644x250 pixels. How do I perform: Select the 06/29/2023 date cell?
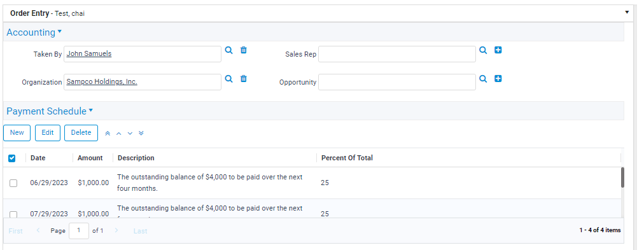[49, 183]
